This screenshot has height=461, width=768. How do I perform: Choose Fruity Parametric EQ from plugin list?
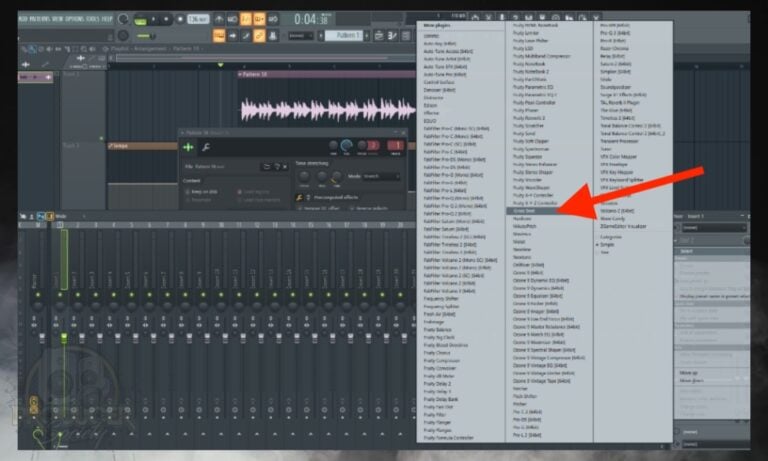533,87
